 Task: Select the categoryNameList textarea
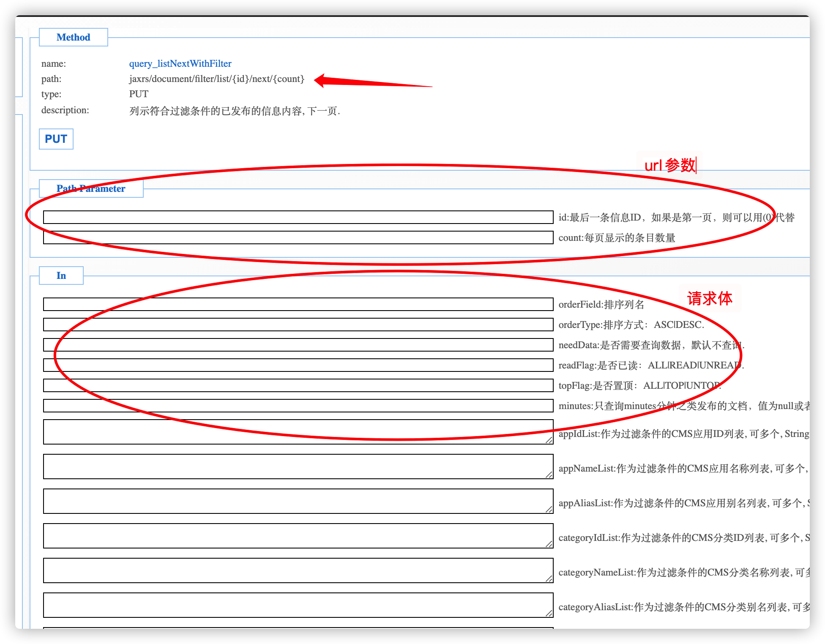[298, 570]
